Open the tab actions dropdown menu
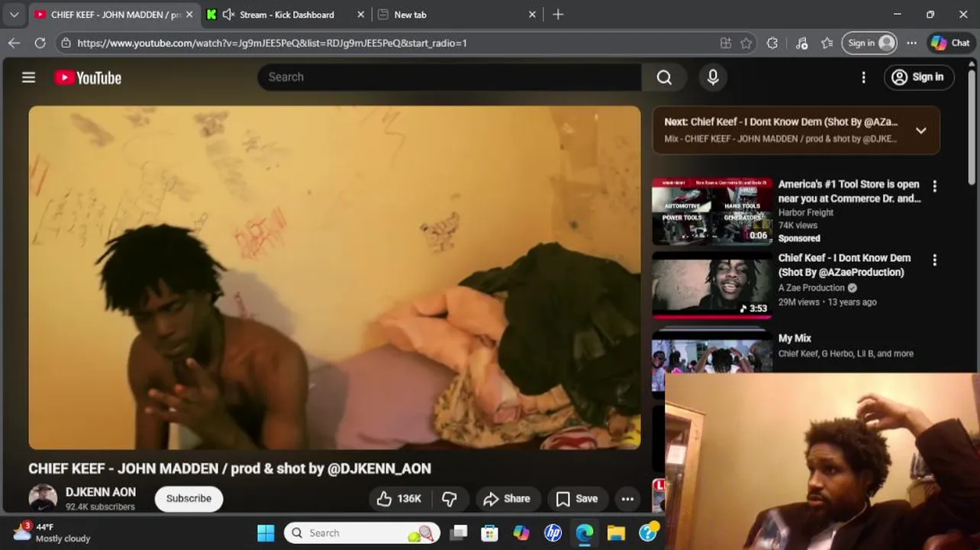This screenshot has height=550, width=980. click(14, 15)
